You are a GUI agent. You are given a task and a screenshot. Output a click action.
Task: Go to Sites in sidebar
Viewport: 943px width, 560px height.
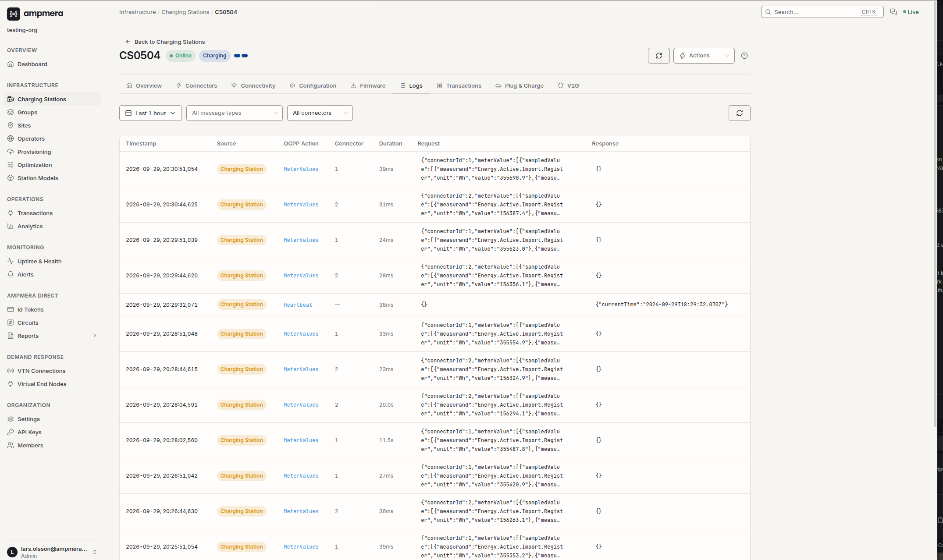[x=52, y=125]
